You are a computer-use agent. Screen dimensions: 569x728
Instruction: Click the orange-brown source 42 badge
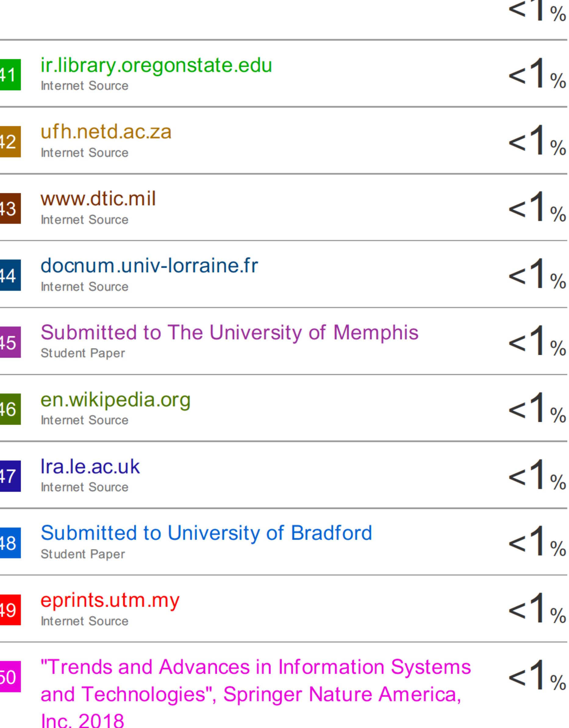pyautogui.click(x=10, y=142)
